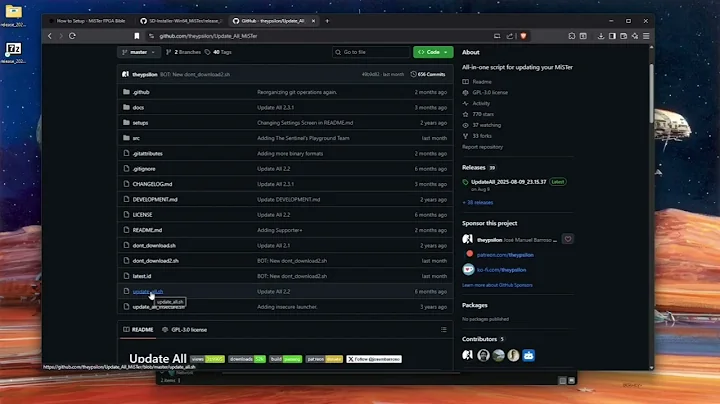Select the GPL-3.0 license tab
720x404 pixels.
pos(185,330)
